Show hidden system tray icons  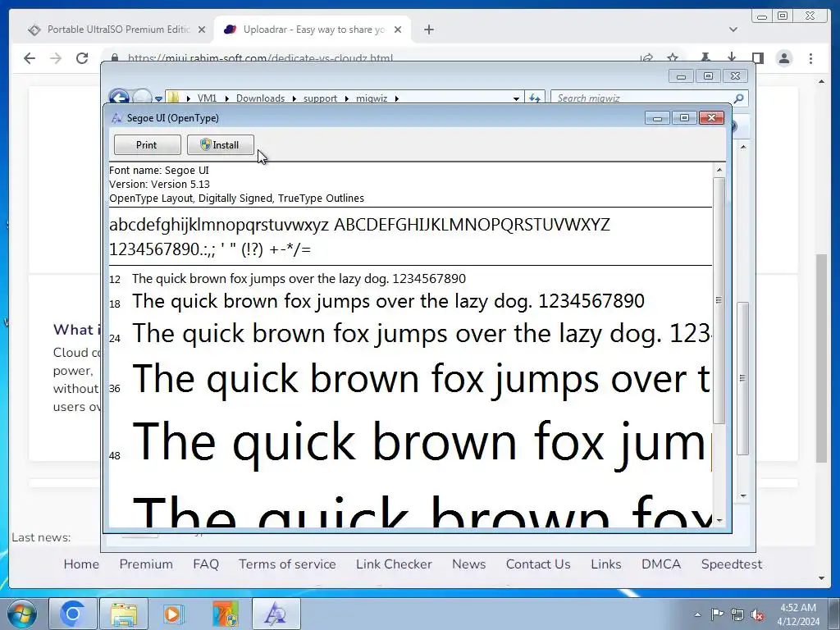697,614
